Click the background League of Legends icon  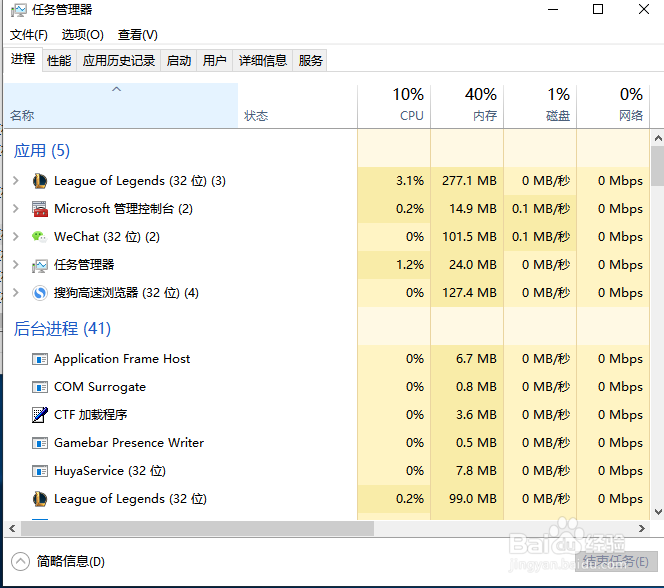click(x=40, y=499)
